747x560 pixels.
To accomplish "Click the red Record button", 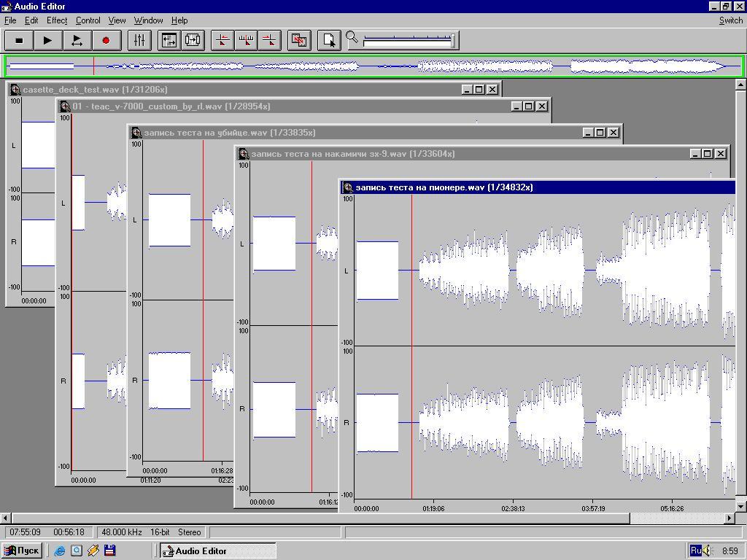I will pyautogui.click(x=106, y=40).
